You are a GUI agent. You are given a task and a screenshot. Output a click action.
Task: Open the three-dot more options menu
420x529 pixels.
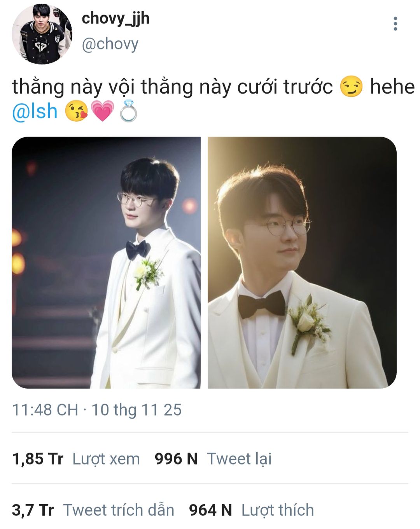point(395,24)
